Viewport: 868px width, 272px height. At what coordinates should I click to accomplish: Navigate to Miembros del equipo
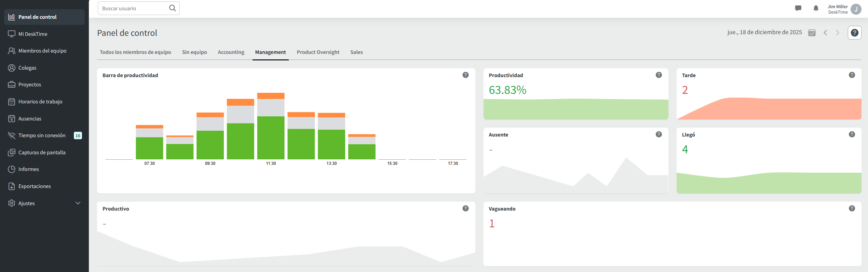click(42, 51)
